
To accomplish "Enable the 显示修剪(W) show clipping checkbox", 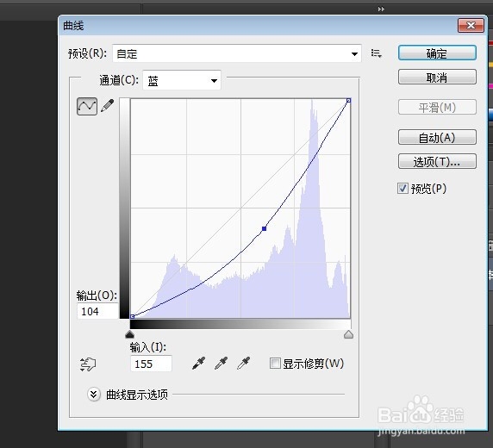I will (x=275, y=364).
